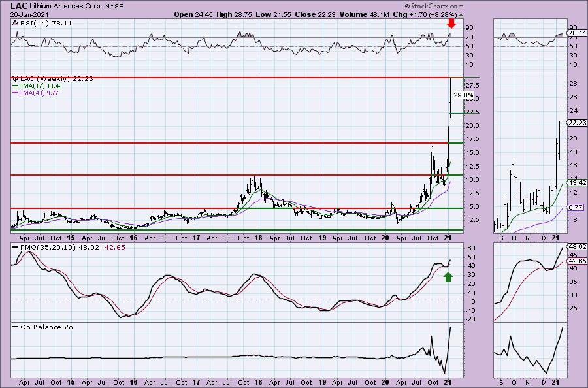Click the 78.11 RSI value tag at right
Screen dimensions: 588x388
(x=577, y=33)
